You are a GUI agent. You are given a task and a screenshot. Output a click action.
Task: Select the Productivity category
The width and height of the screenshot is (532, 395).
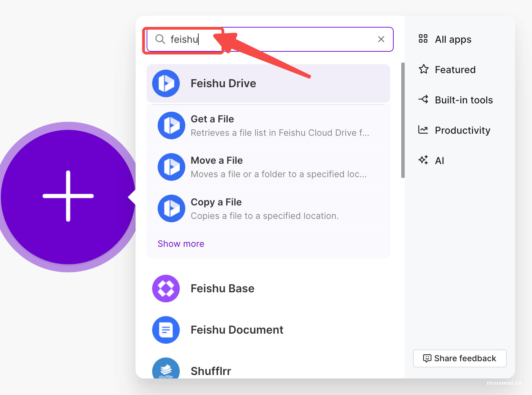(x=462, y=130)
